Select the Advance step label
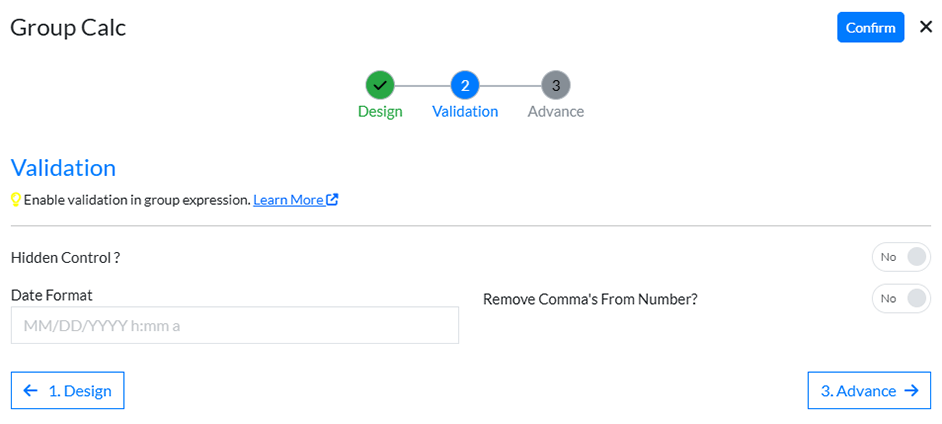The image size is (942, 424). click(556, 112)
